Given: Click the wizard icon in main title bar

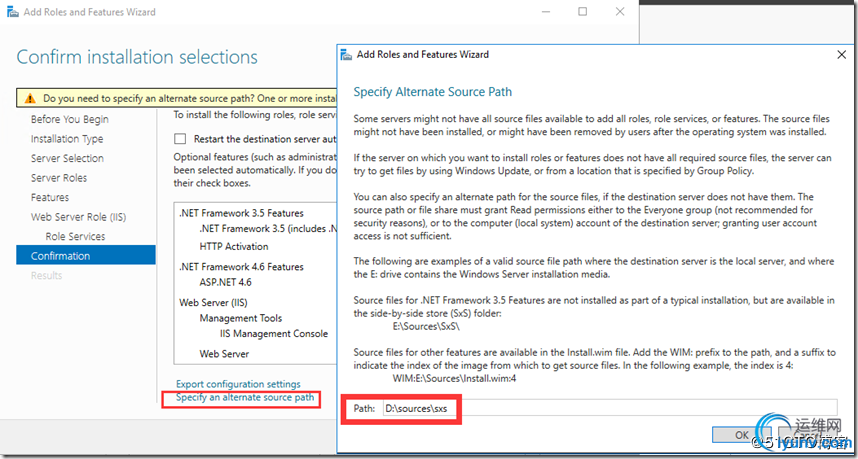Looking at the screenshot, I should click(x=12, y=12).
